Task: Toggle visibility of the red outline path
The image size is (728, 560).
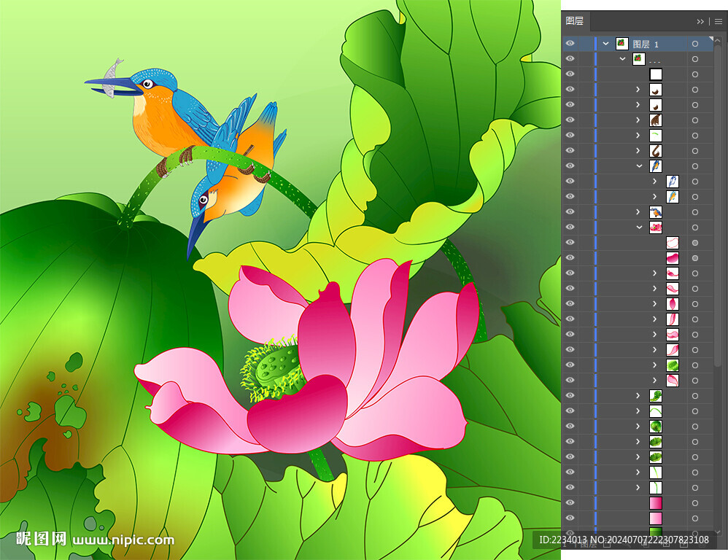Action: tap(570, 243)
